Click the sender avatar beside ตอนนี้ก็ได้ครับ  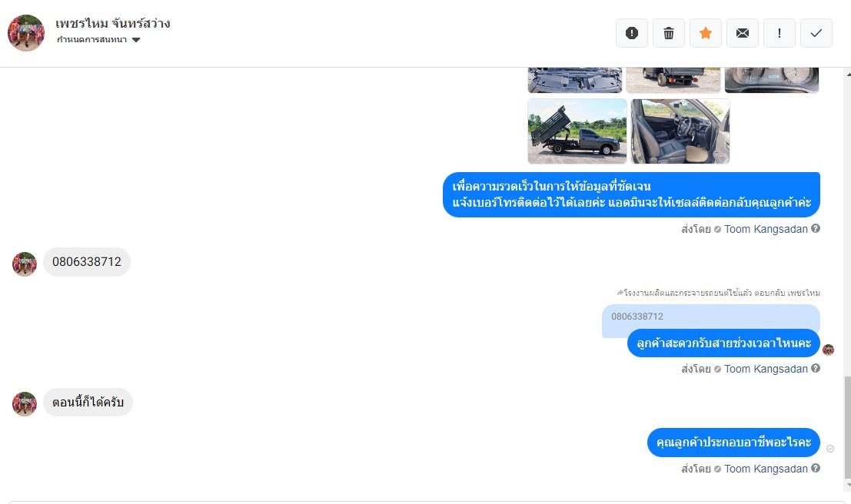point(25,404)
